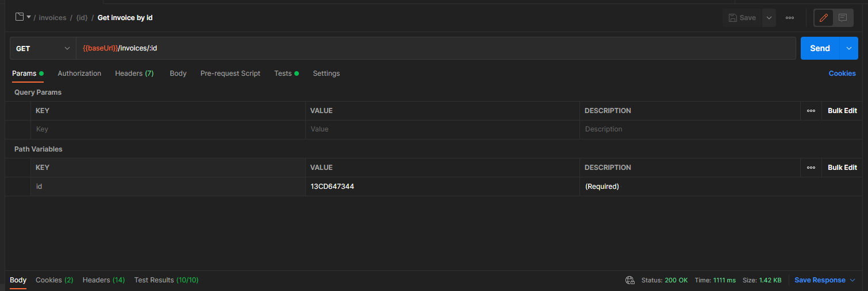The height and width of the screenshot is (291, 868).
Task: Click the Status: 200 OK indicator
Action: (x=665, y=280)
